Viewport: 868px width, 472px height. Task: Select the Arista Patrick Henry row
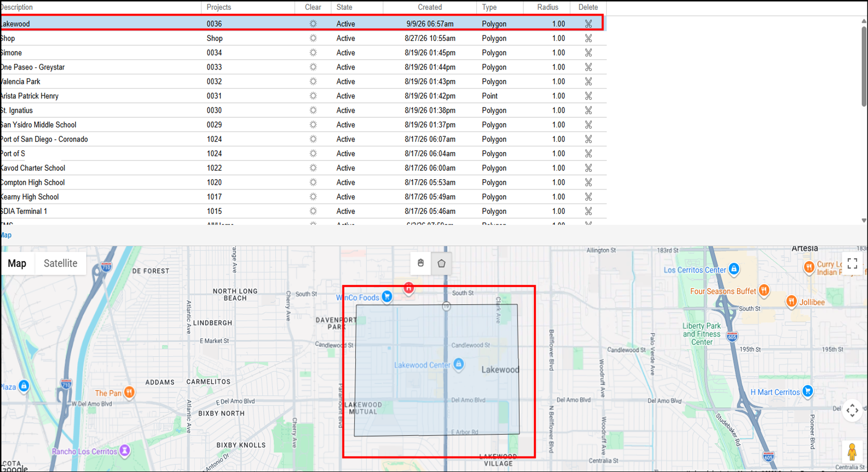pyautogui.click(x=303, y=96)
